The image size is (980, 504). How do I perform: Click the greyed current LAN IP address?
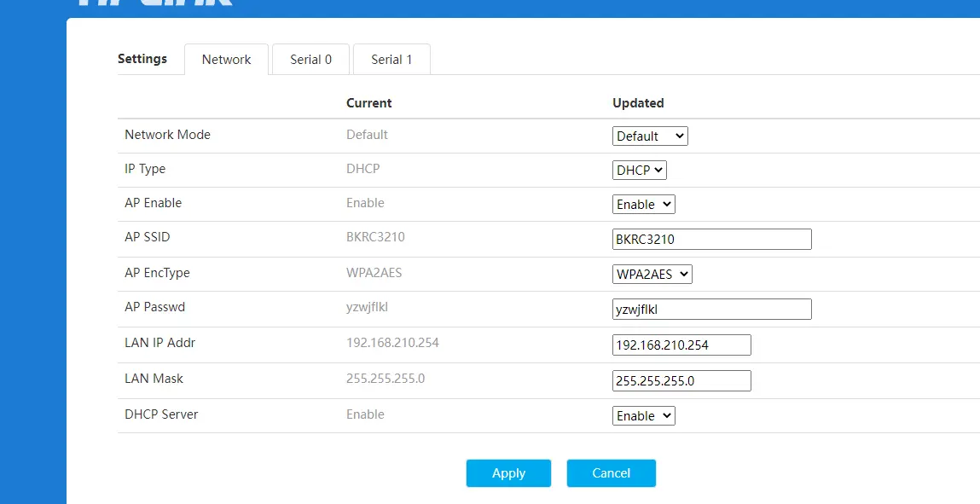tap(392, 343)
